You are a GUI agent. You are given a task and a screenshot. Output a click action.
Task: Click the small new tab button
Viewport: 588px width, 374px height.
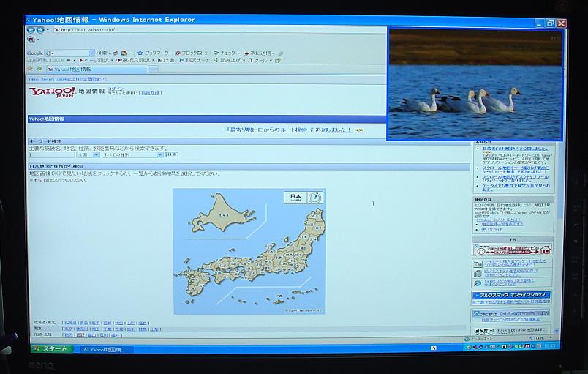153,70
